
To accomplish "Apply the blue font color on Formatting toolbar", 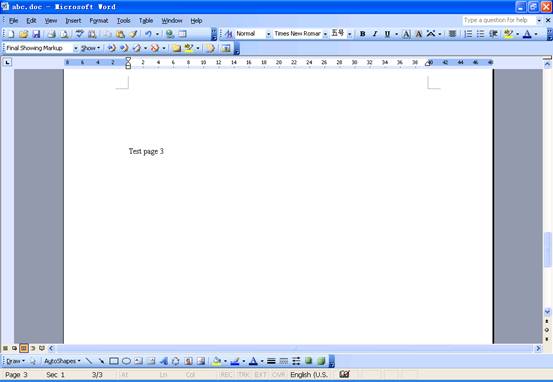I will click(527, 34).
